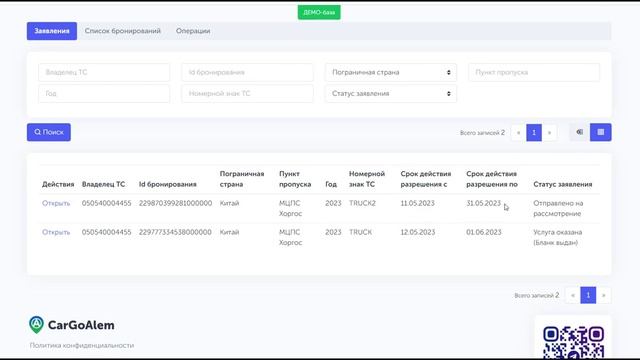Click the Пограничная страна column header
The width and height of the screenshot is (640, 360).
point(242,179)
